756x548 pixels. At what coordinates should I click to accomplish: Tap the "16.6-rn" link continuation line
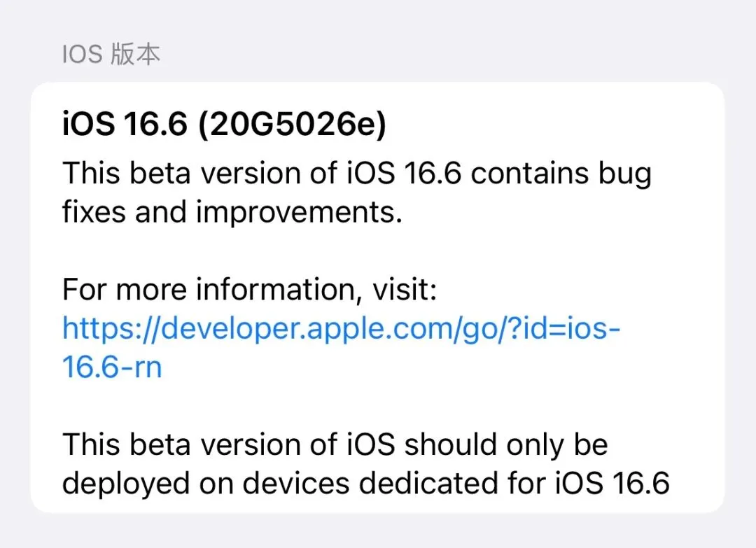pyautogui.click(x=112, y=367)
